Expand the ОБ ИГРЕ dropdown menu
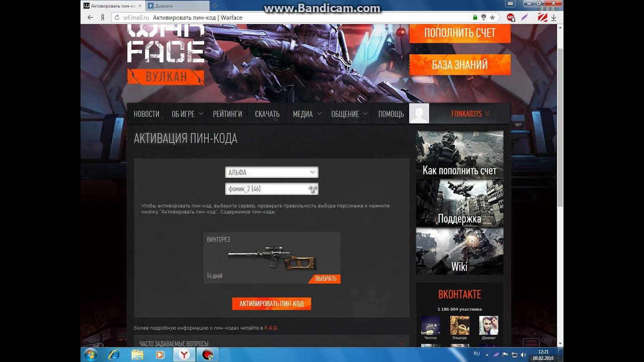This screenshot has width=644, height=362. pos(187,114)
